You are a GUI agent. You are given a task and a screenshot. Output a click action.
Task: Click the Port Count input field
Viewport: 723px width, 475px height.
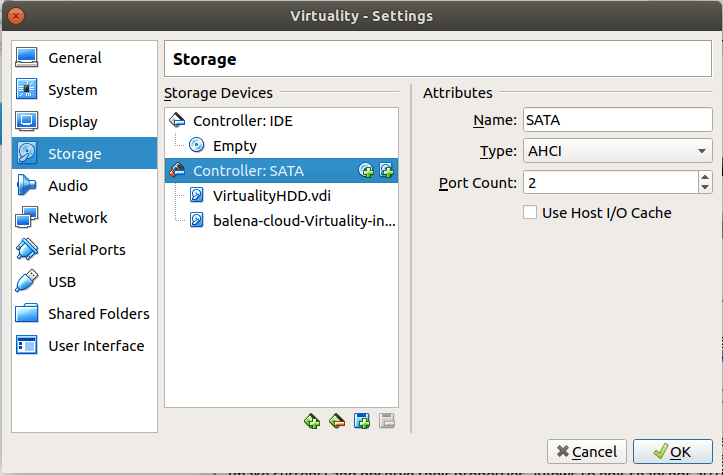[611, 183]
